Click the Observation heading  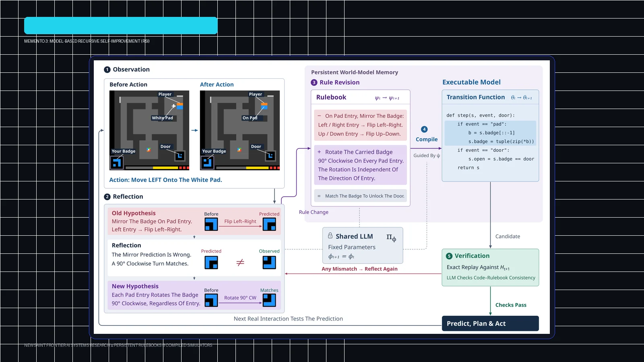131,70
